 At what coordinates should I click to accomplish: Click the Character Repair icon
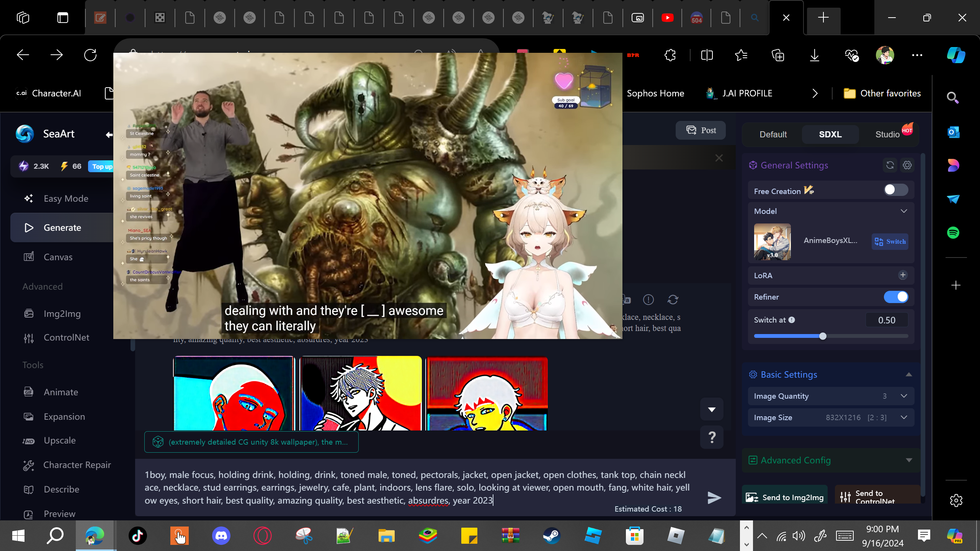[29, 465]
